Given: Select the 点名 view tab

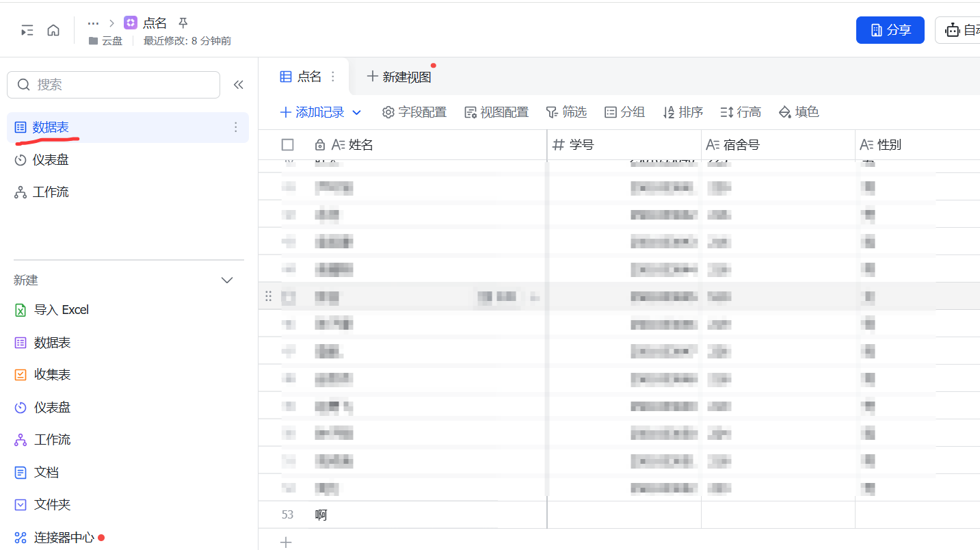Looking at the screenshot, I should click(x=302, y=77).
